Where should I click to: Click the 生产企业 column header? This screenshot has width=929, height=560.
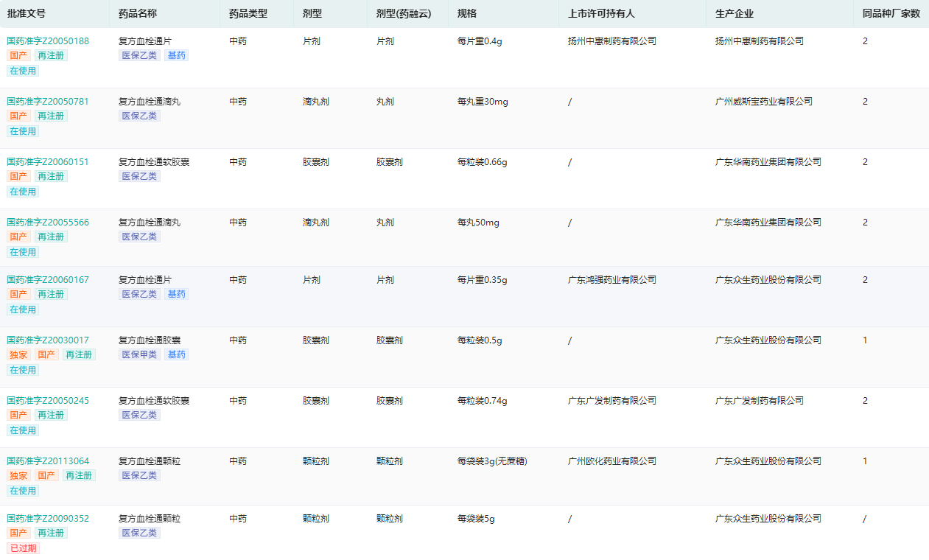[735, 13]
